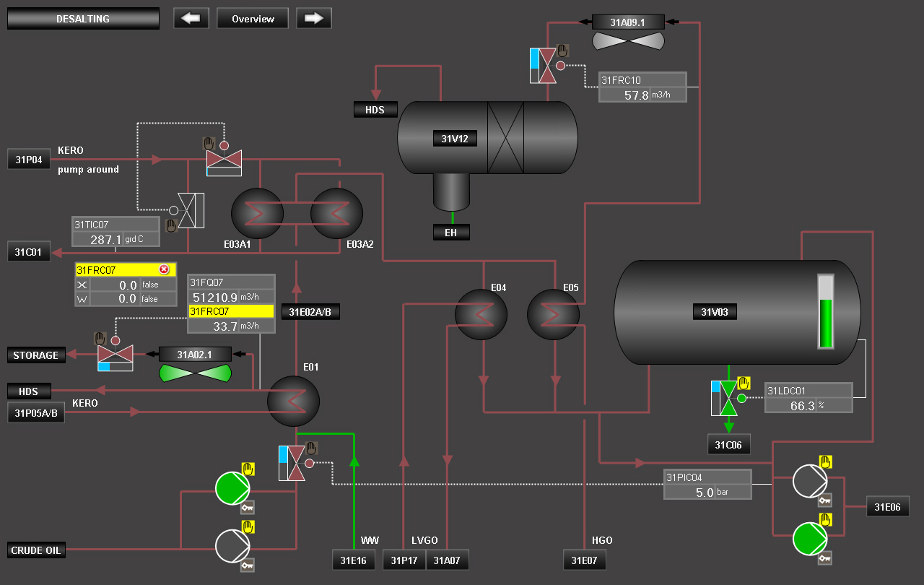Toggle hand mode on 31FRC10 valve
This screenshot has height=585, width=924.
[563, 51]
